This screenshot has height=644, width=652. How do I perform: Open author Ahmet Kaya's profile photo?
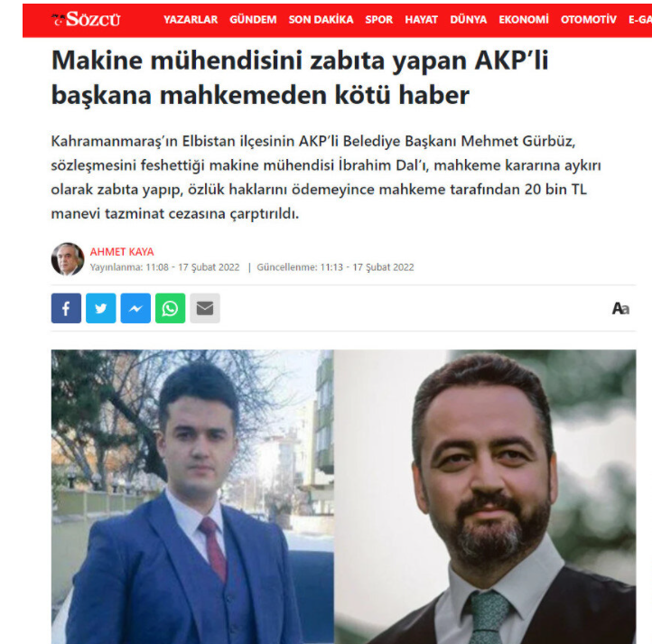click(x=68, y=258)
